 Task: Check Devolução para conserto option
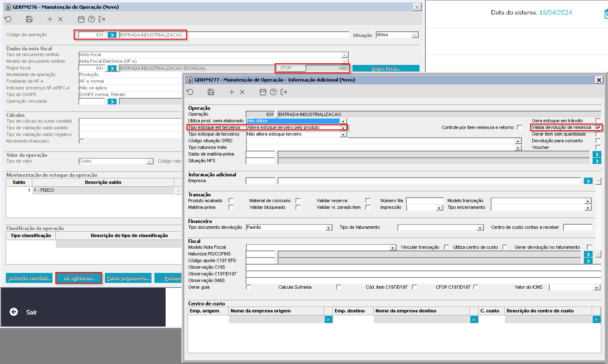point(598,141)
